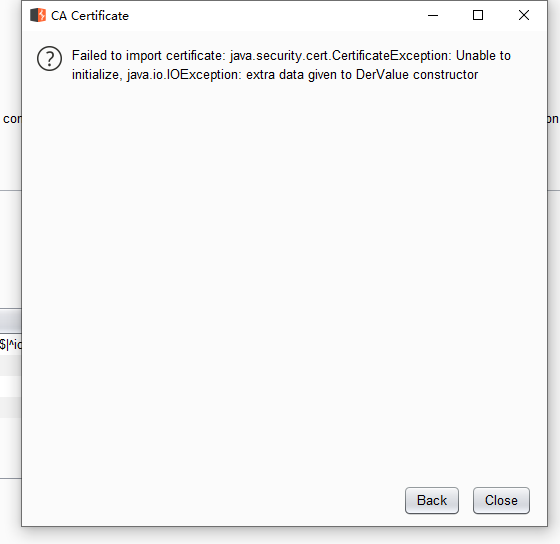Click the 'extra data given to DerValue' line

275,75
